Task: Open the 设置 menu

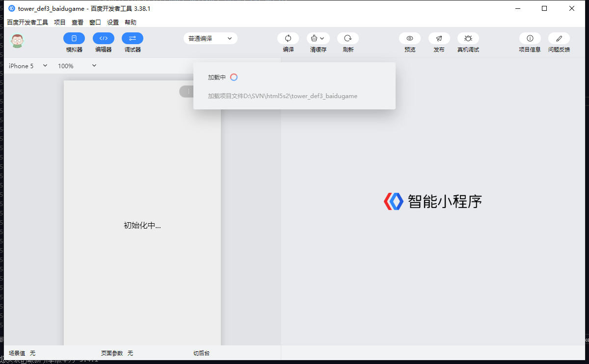Action: point(113,22)
